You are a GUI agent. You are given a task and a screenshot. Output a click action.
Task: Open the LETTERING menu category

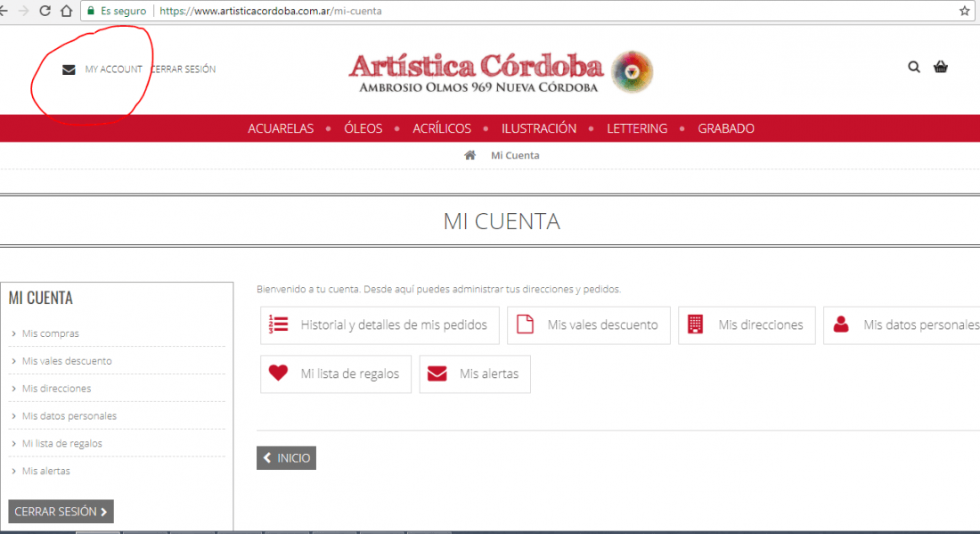click(x=637, y=128)
